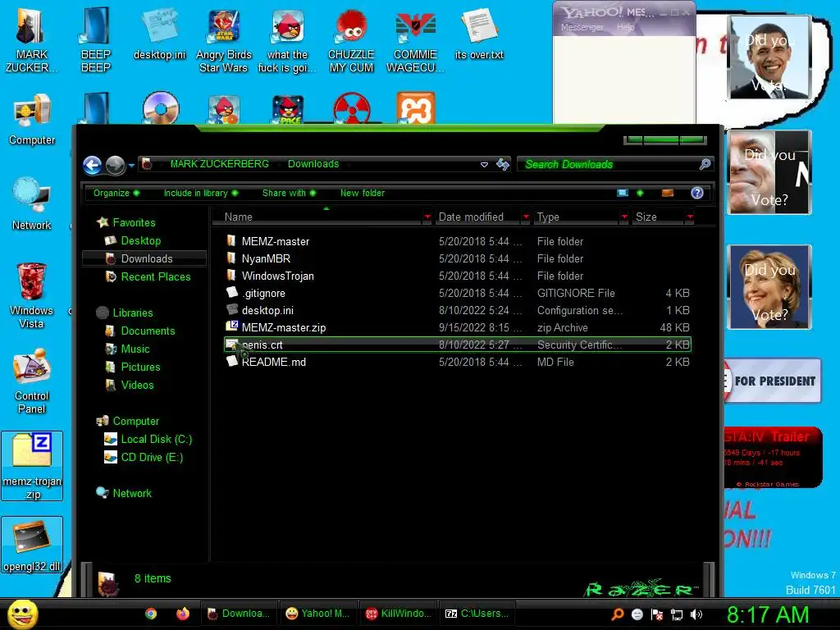Select README.md in the file list

coord(458,362)
